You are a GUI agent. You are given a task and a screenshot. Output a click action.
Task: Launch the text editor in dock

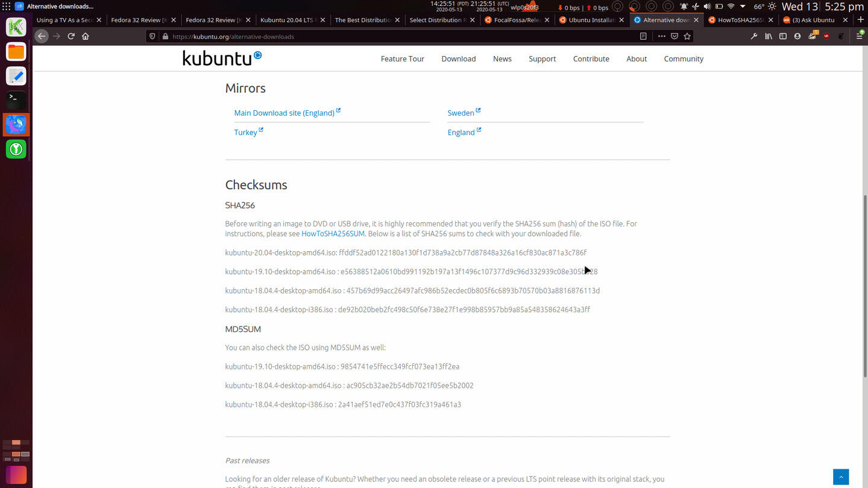(16, 76)
